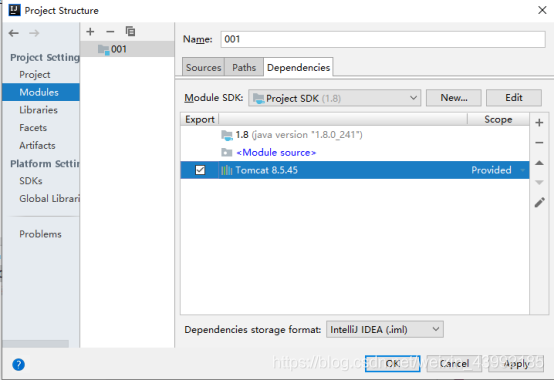554x381 pixels.
Task: Select the Tomcat 8.5.45 row
Action: (x=355, y=170)
